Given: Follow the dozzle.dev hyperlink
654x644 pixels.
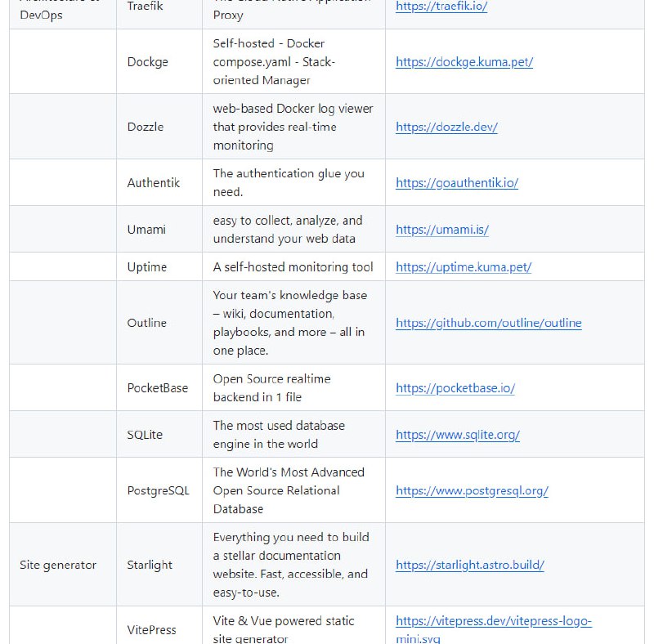Looking at the screenshot, I should 446,127.
